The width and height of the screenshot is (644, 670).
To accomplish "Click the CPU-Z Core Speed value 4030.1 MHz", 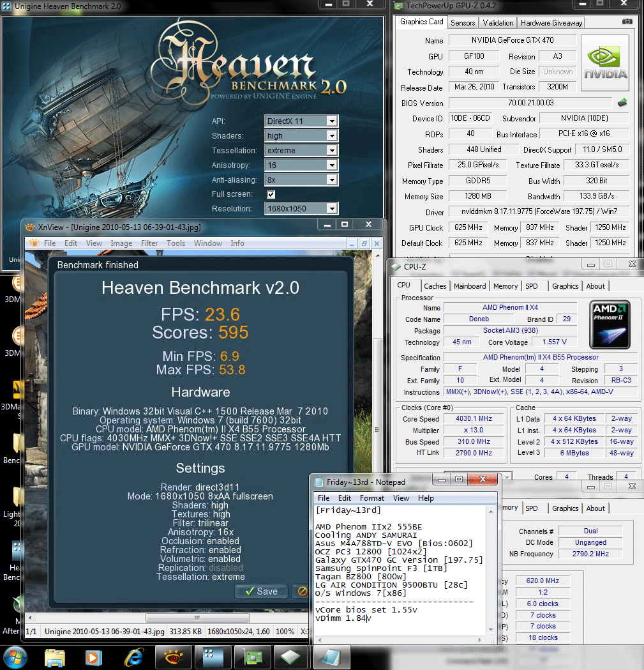I will 474,419.
